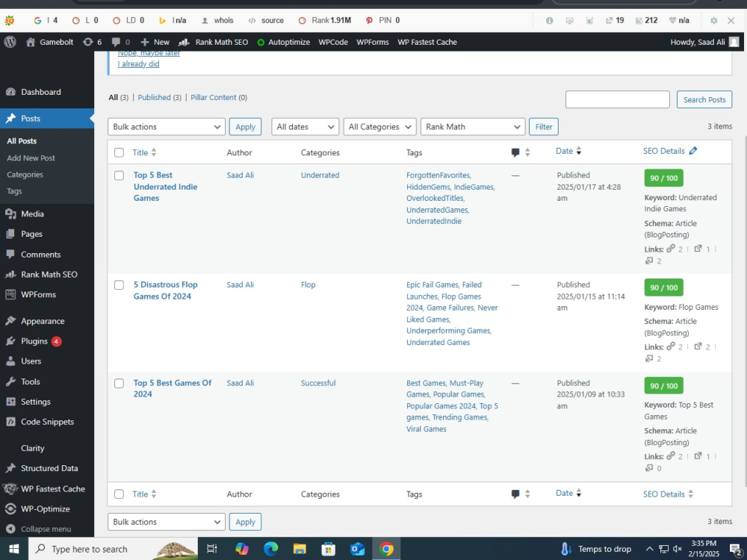
Task: Check the Top 5 Best Games Of 2024 post
Action: click(119, 383)
